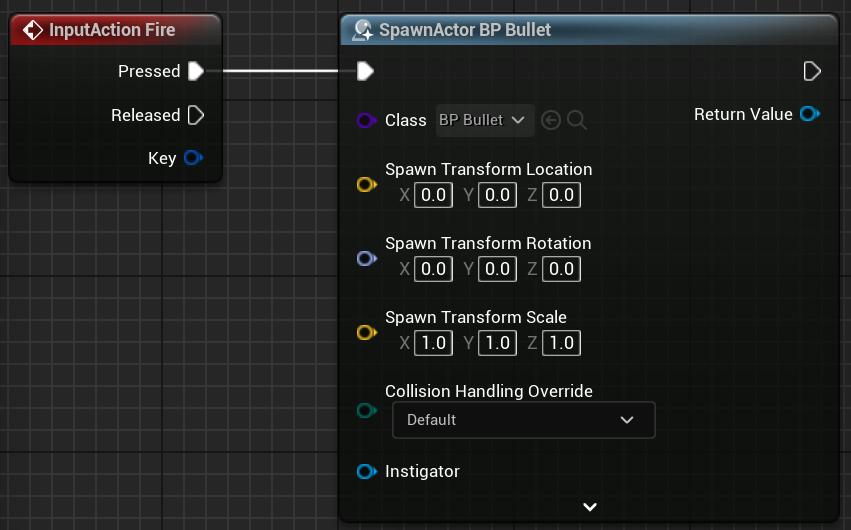The width and height of the screenshot is (851, 530).
Task: Click Scale X value field
Action: (x=433, y=343)
